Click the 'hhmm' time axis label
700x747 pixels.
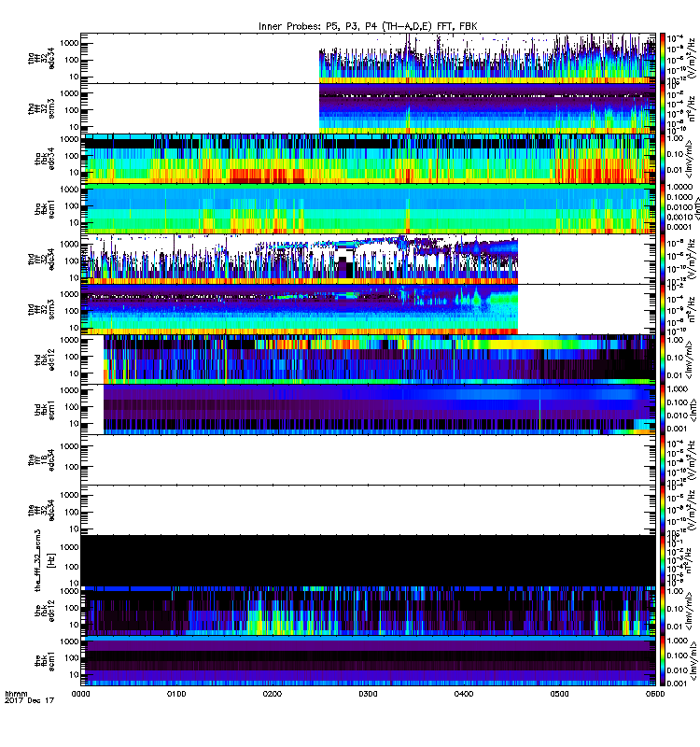coord(16,694)
